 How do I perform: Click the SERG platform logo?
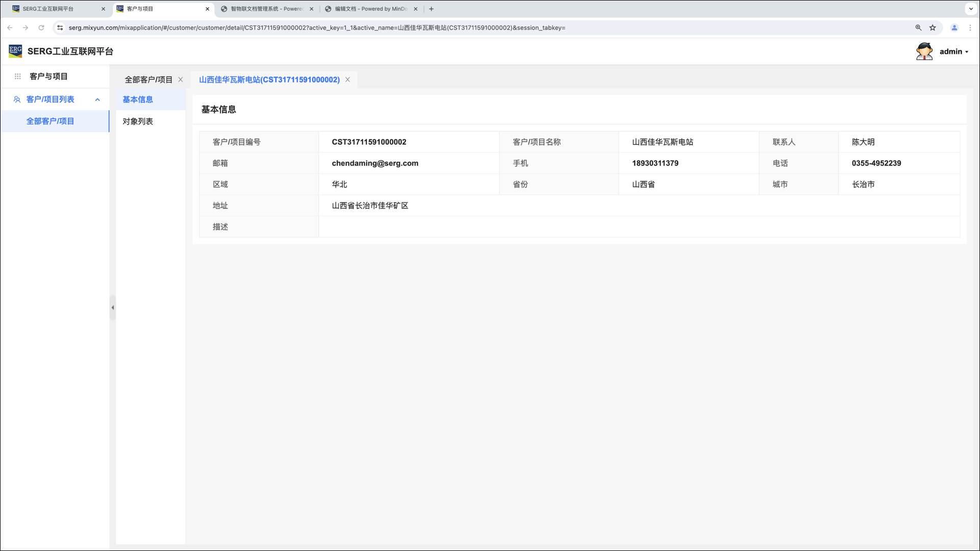tap(15, 51)
